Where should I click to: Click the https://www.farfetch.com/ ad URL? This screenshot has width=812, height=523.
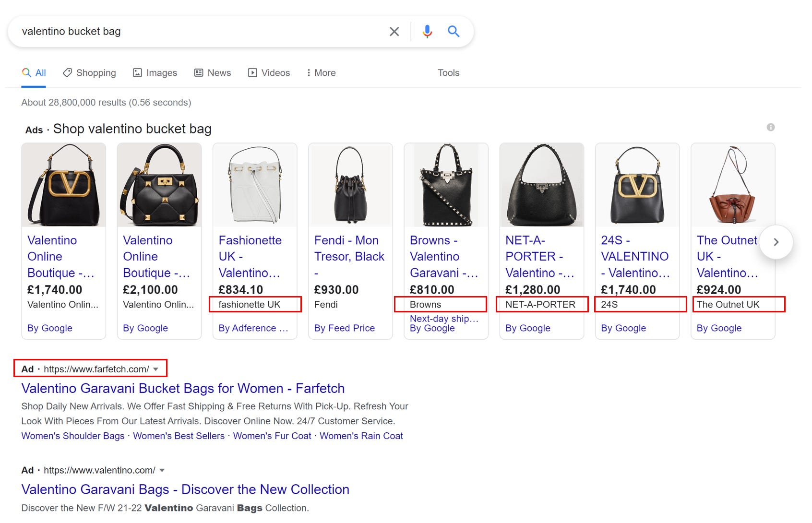pyautogui.click(x=96, y=369)
